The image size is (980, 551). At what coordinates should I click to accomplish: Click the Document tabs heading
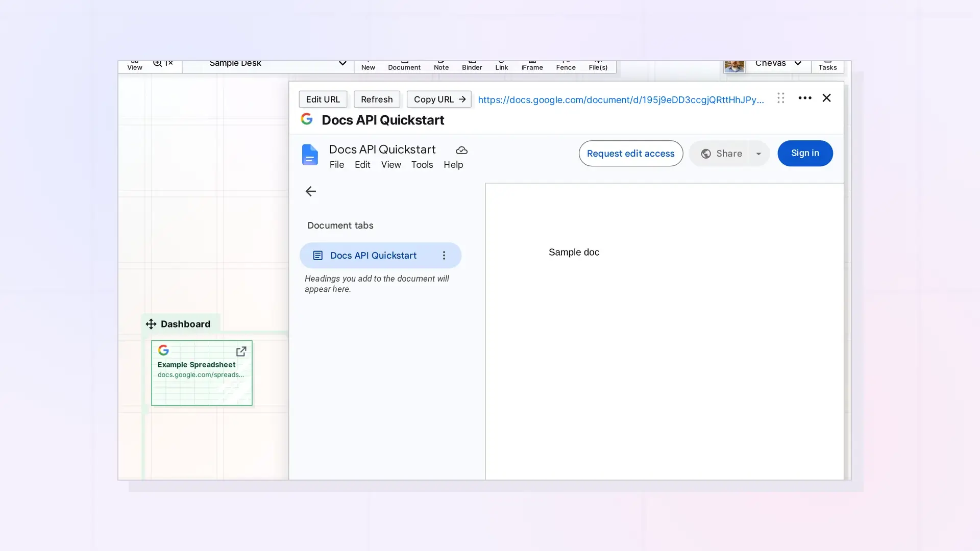340,226
